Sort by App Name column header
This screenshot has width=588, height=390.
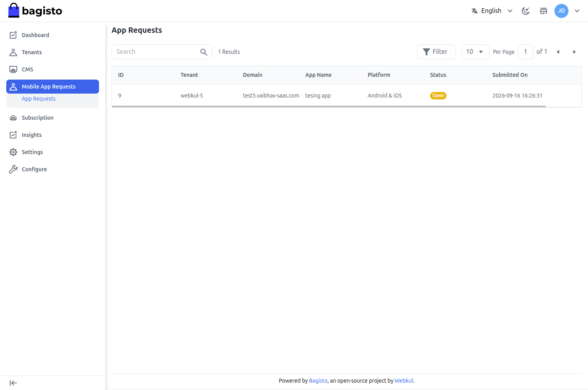[x=318, y=75]
